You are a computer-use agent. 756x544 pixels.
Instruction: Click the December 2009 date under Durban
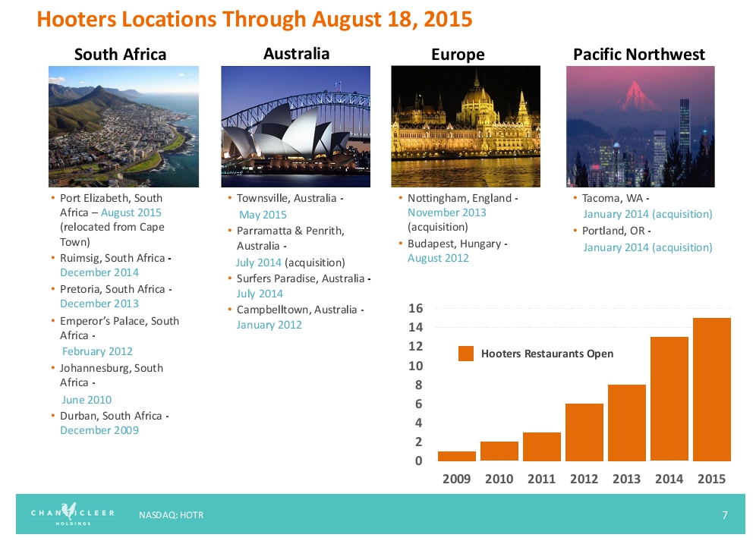click(99, 430)
